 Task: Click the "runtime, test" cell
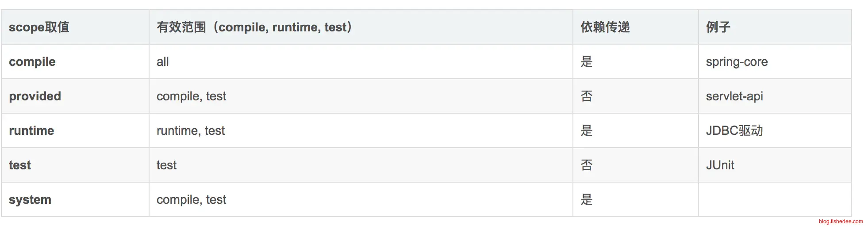coord(191,131)
